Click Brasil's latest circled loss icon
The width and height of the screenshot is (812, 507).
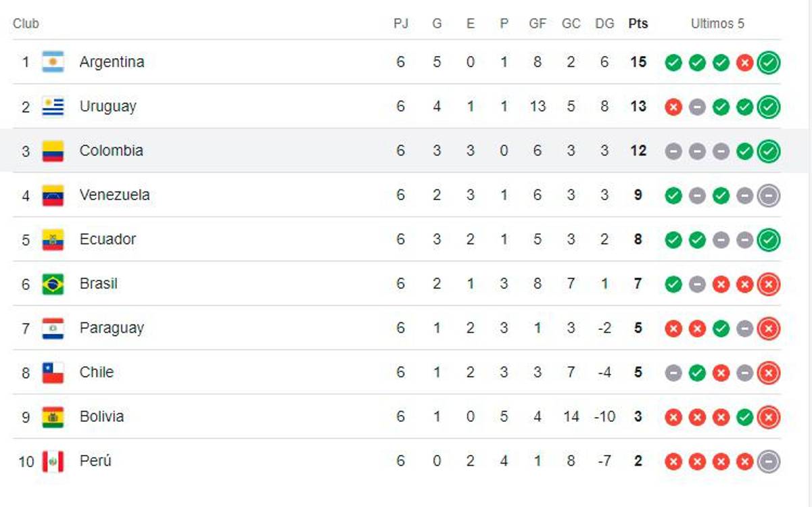(x=769, y=284)
